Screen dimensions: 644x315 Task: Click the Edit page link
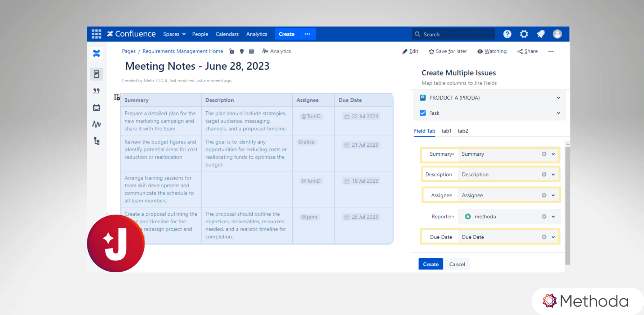point(410,51)
